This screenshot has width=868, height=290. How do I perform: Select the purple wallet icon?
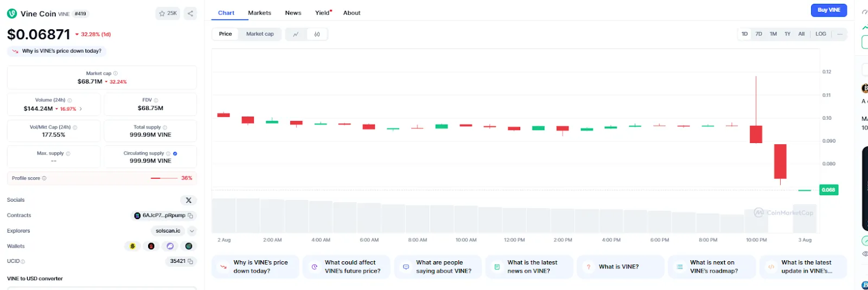(x=170, y=246)
